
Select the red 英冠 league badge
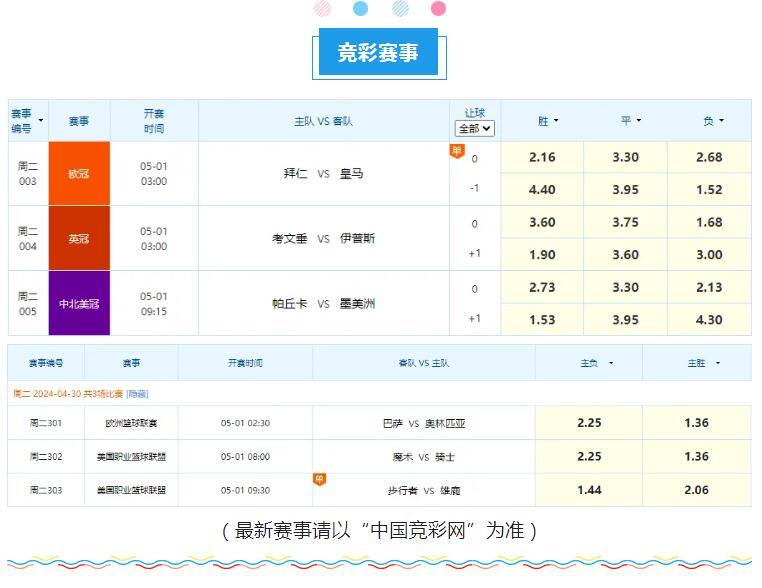pos(79,238)
